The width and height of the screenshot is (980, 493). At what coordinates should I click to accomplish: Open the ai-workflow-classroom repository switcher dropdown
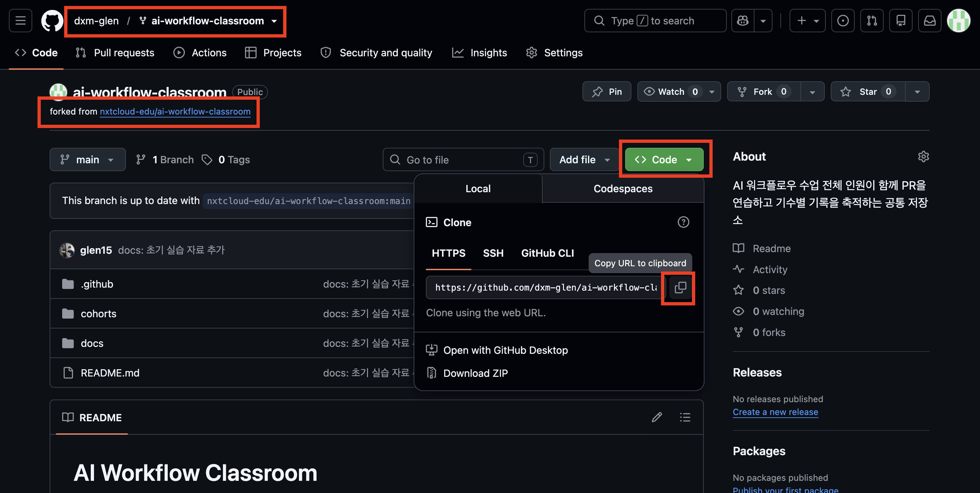(274, 21)
